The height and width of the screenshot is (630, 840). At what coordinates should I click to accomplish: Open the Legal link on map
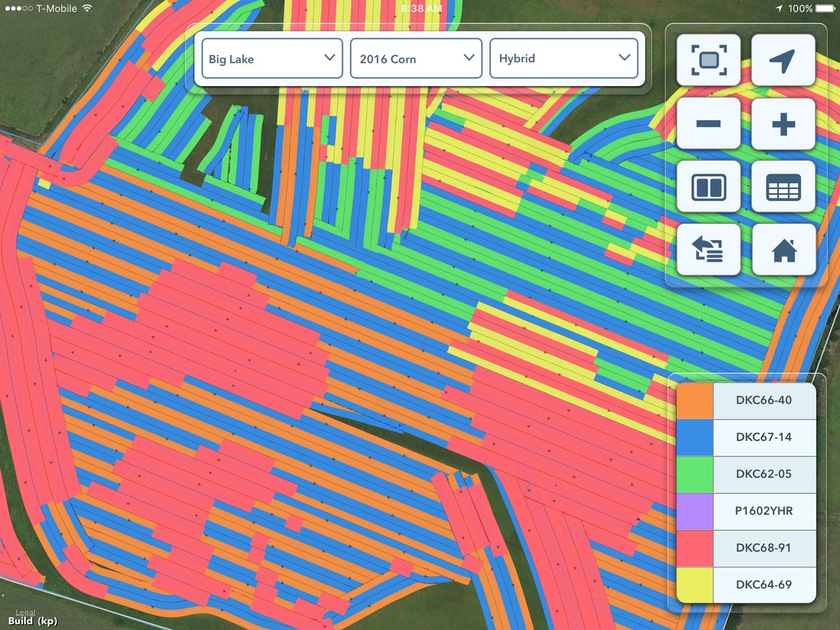click(25, 612)
